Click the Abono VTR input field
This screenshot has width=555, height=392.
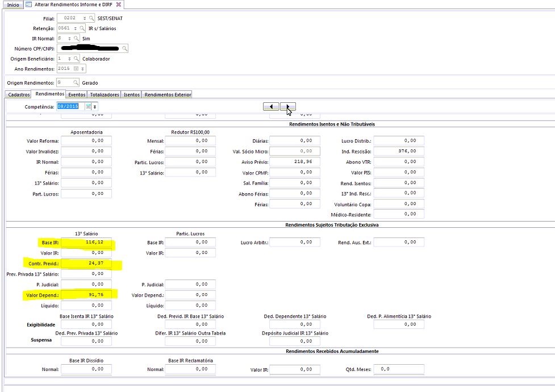click(x=399, y=162)
